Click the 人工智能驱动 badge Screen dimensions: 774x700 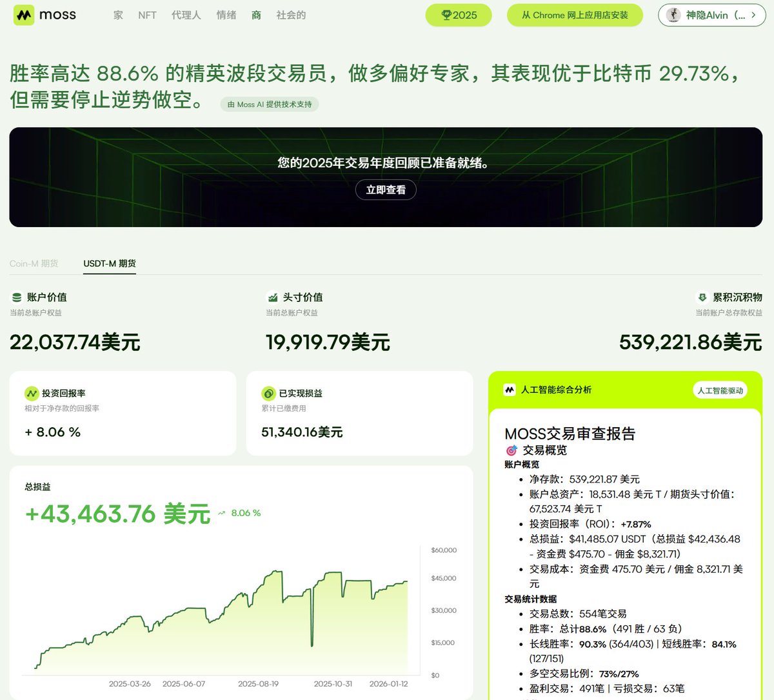tap(720, 390)
